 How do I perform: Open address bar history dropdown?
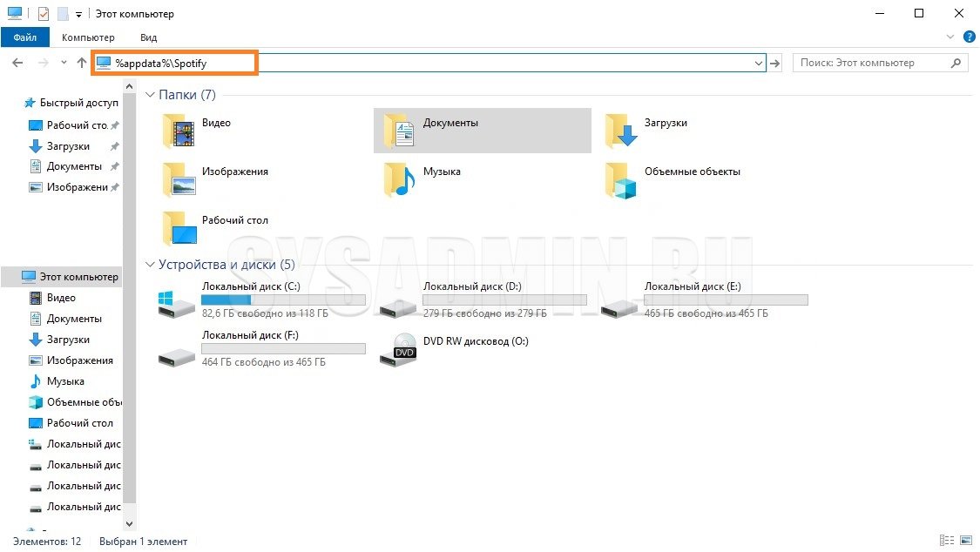[x=758, y=63]
